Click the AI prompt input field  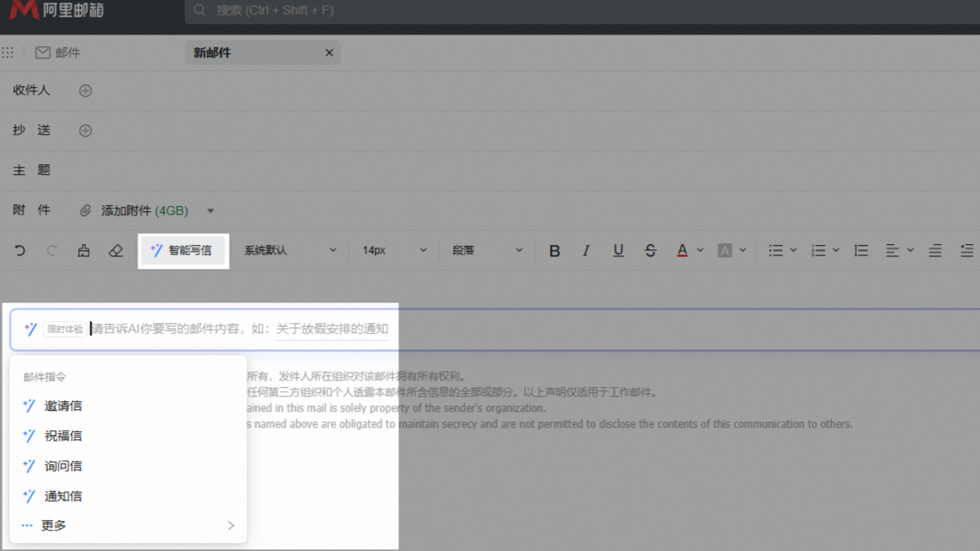(x=495, y=329)
